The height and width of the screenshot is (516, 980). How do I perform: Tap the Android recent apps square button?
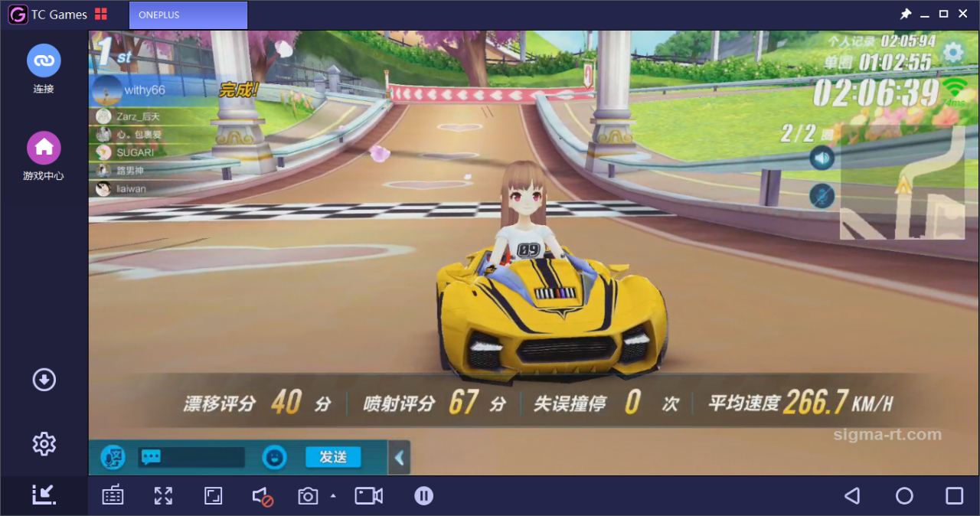[x=954, y=495]
